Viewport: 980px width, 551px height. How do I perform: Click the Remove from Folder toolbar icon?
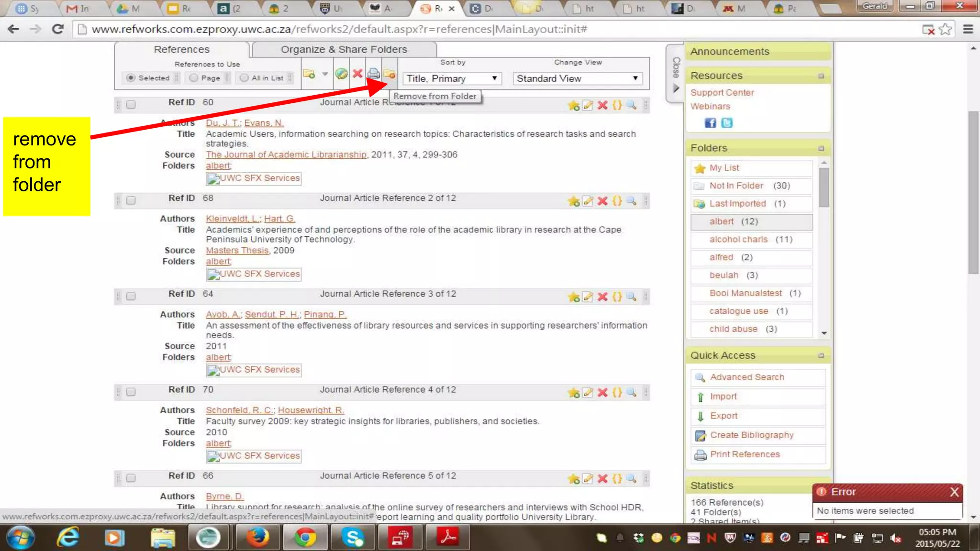pos(390,74)
